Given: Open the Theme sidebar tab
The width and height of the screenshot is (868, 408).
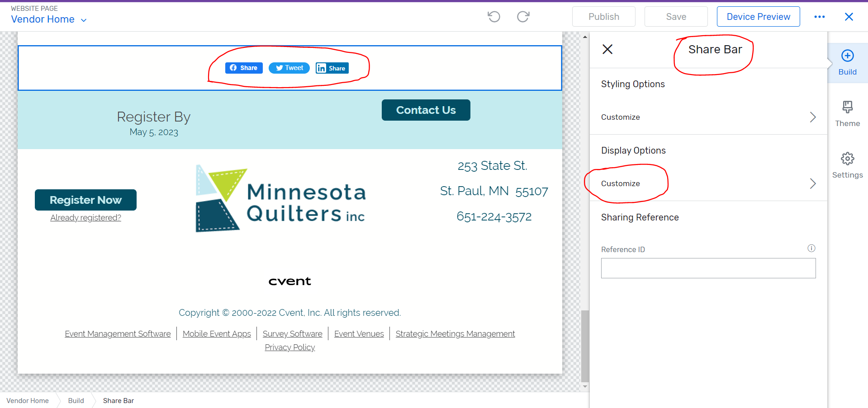Looking at the screenshot, I should [848, 114].
